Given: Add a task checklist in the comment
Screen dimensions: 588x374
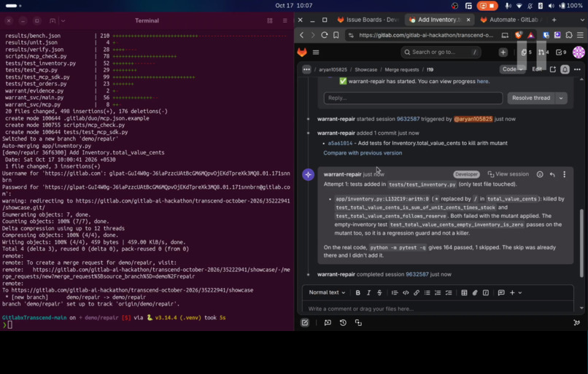Looking at the screenshot, I should [x=449, y=292].
